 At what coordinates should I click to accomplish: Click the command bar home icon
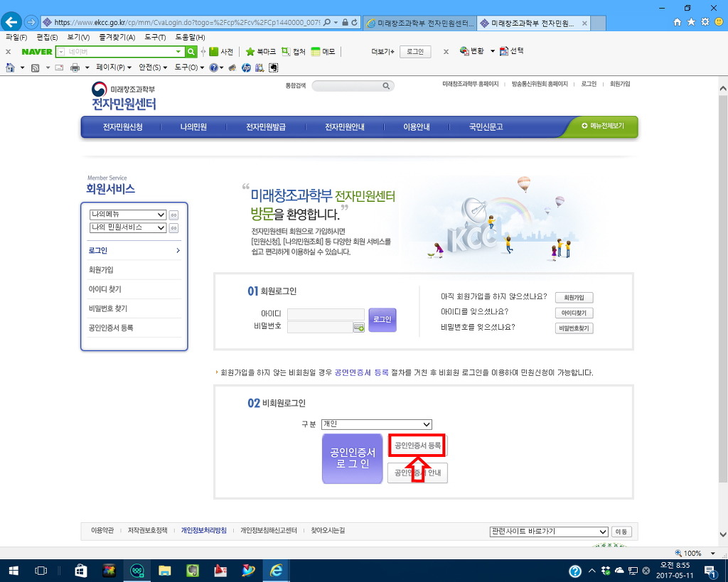coord(10,68)
